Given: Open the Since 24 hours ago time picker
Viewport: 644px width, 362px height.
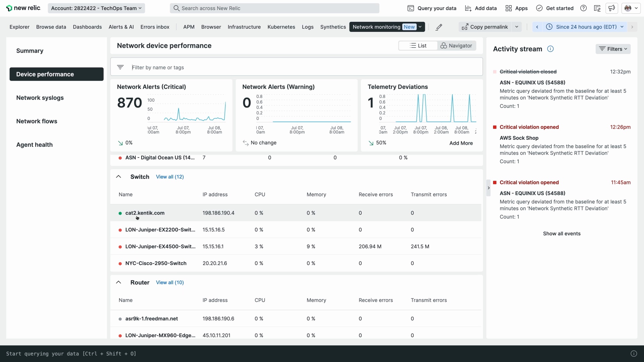Looking at the screenshot, I should [585, 27].
